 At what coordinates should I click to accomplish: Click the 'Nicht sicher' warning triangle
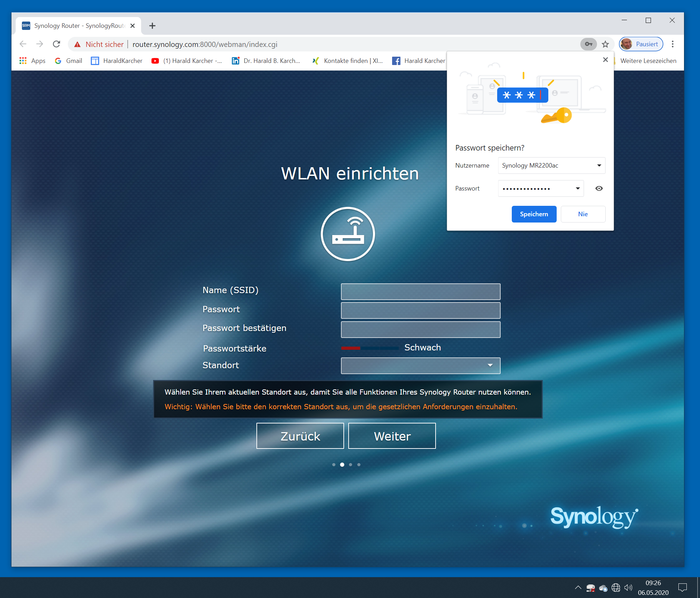[x=78, y=45]
